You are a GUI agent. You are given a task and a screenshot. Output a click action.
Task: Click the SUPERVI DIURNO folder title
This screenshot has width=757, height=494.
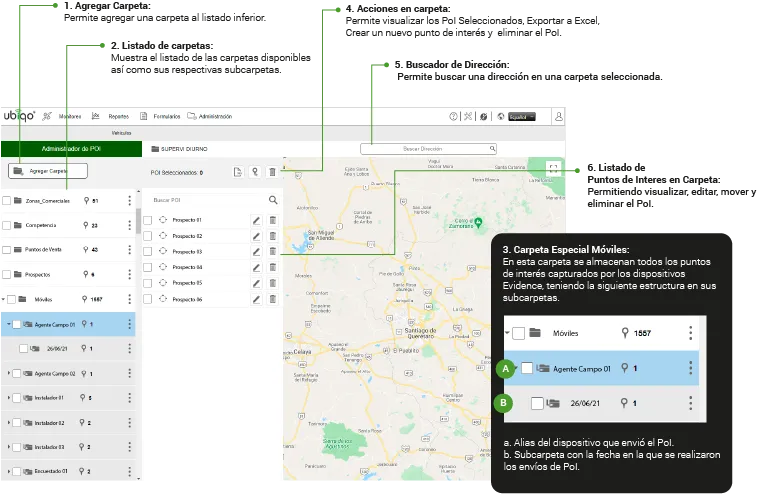coord(184,149)
